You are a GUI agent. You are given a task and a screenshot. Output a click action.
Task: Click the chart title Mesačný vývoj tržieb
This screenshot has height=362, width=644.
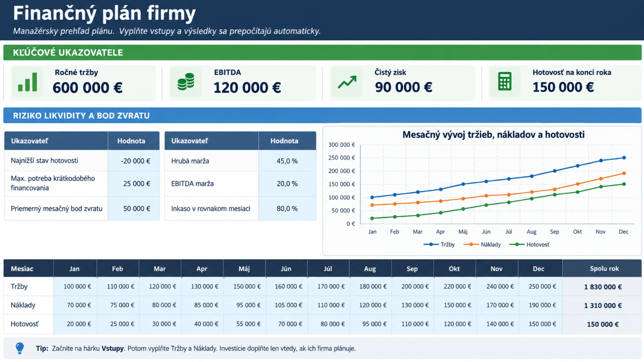[493, 135]
